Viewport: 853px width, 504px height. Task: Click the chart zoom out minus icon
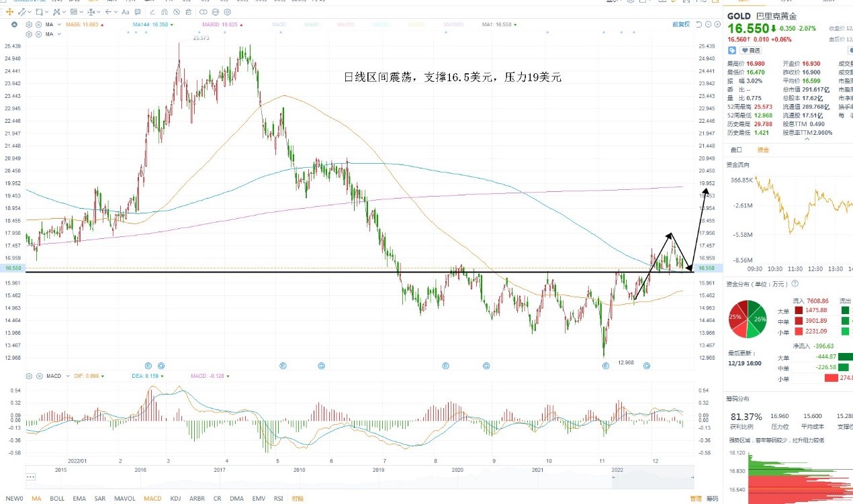(x=708, y=24)
